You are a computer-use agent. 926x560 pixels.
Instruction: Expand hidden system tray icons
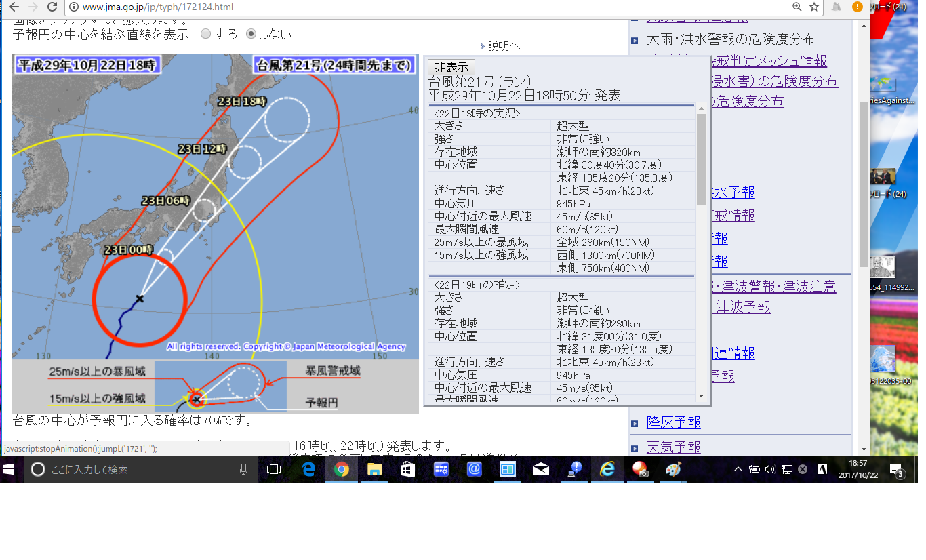pos(738,469)
